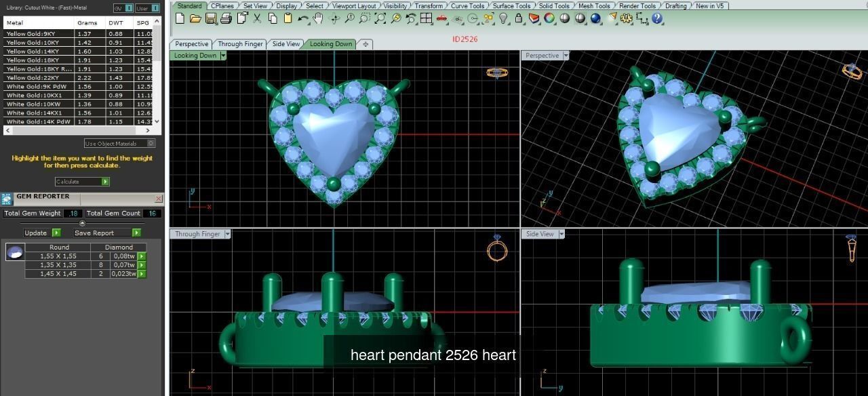The width and height of the screenshot is (868, 396).
Task: Choose the Zoom Window tool
Action: coord(364,18)
